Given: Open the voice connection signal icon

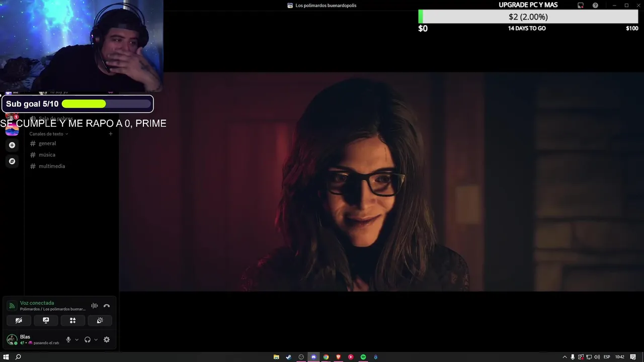Looking at the screenshot, I should pos(12,306).
